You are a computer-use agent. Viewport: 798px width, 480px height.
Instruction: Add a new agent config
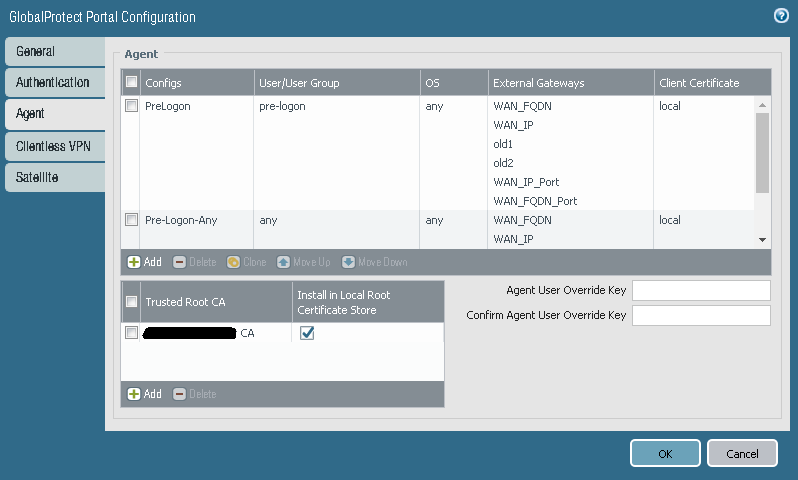tap(144, 262)
